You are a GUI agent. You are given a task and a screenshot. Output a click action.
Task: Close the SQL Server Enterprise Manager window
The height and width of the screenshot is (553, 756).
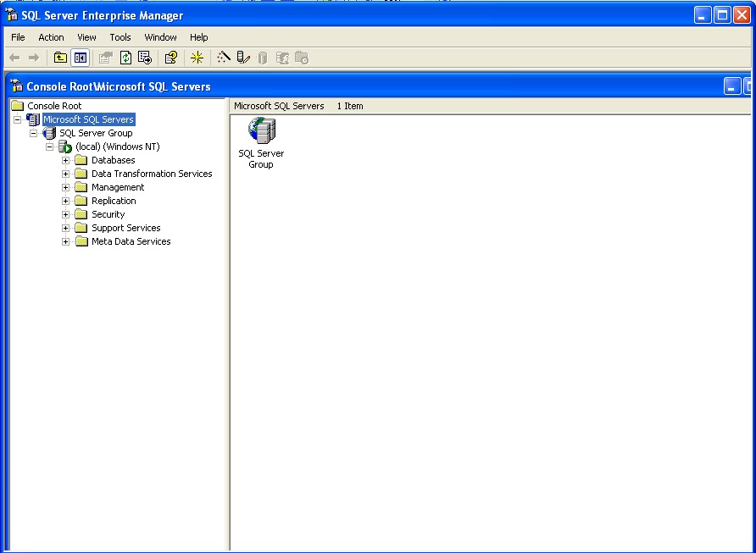tap(742, 15)
